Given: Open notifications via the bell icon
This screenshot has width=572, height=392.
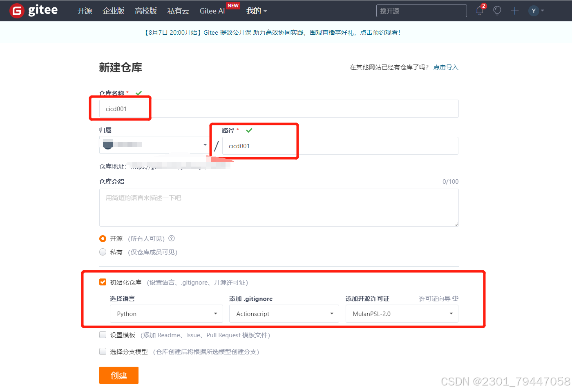Looking at the screenshot, I should [479, 11].
